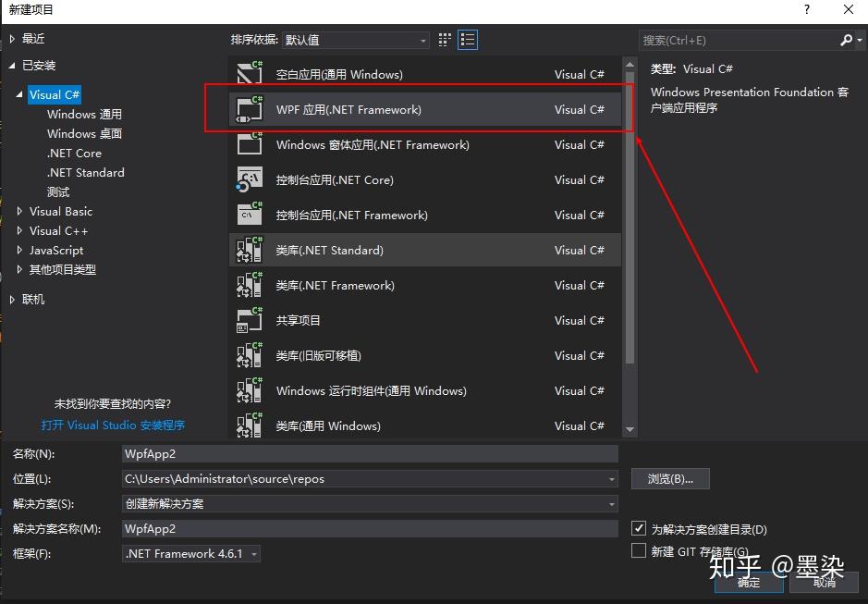Click inside the 名称 WpfApp2 field
868x604 pixels.
coord(370,453)
